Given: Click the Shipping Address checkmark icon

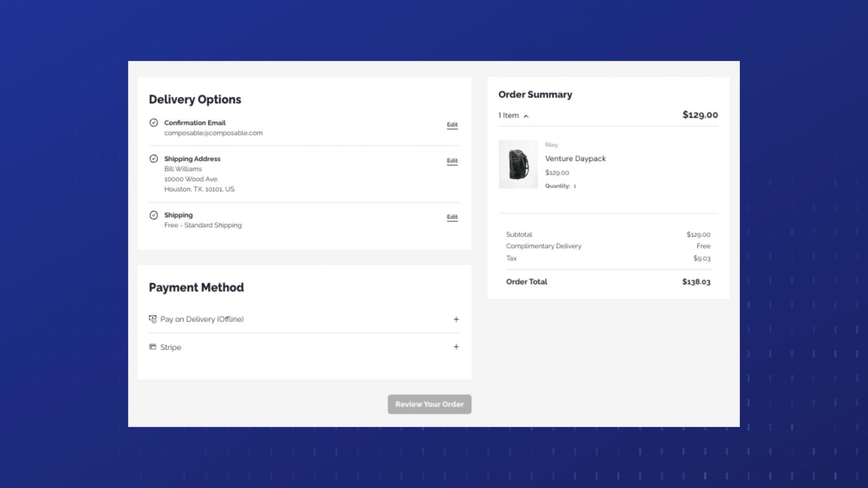Looking at the screenshot, I should coord(153,159).
